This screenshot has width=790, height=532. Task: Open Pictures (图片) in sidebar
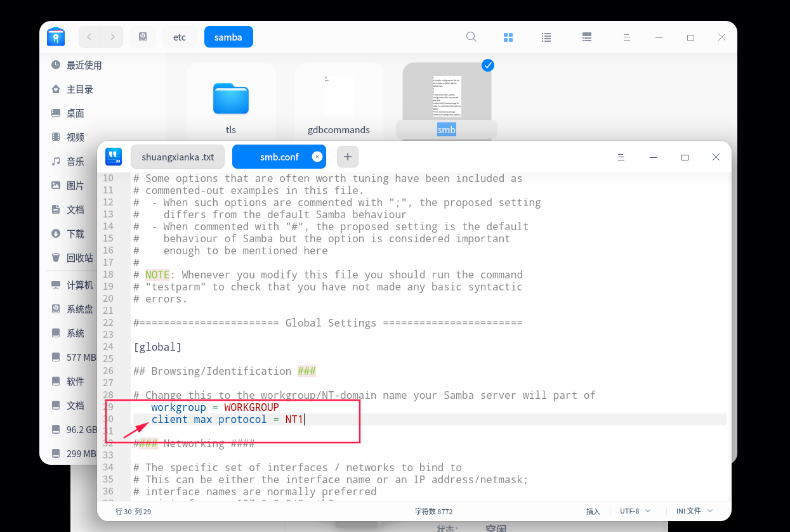click(76, 185)
